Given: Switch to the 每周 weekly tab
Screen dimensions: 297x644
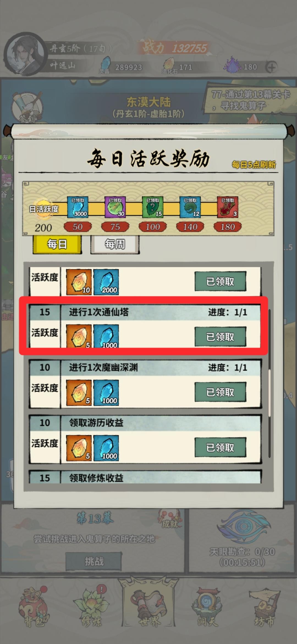Looking at the screenshot, I should click(x=115, y=244).
